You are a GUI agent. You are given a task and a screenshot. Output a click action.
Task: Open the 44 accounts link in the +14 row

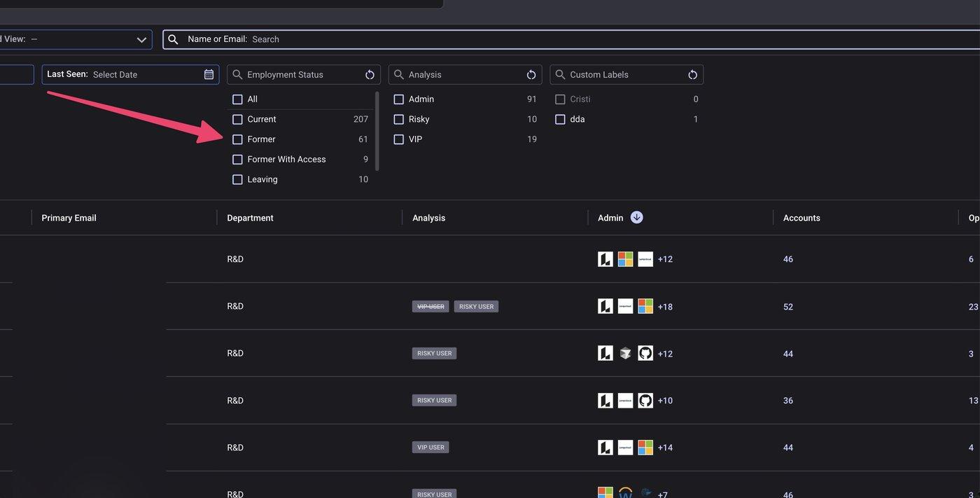(788, 448)
